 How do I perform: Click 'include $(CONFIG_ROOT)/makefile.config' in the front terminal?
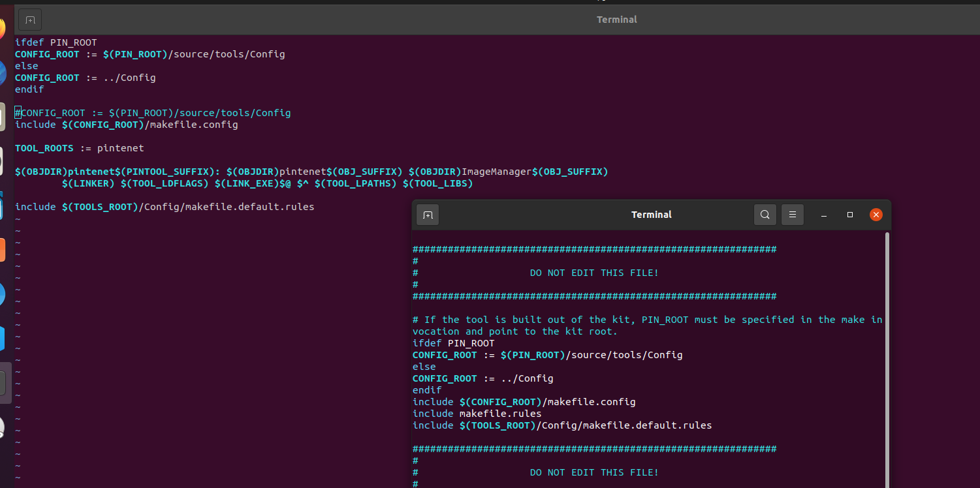524,402
